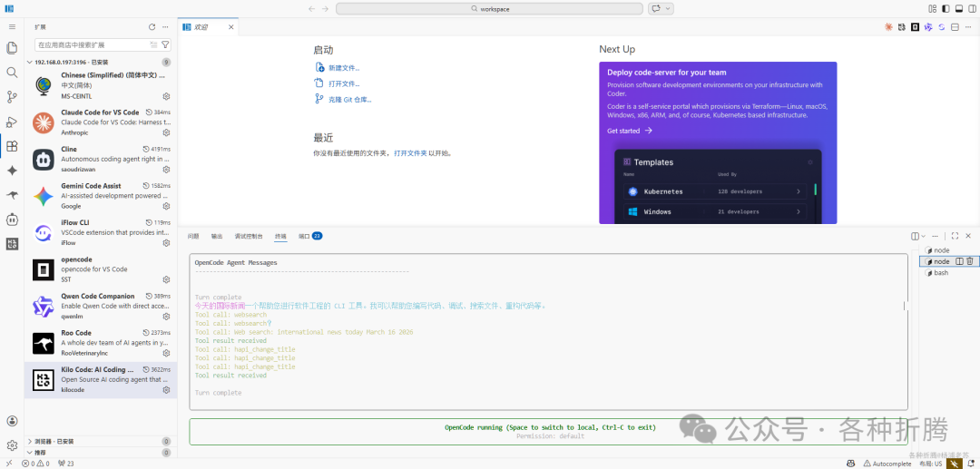Launch Qwen Code from editor title bar

[x=928, y=27]
